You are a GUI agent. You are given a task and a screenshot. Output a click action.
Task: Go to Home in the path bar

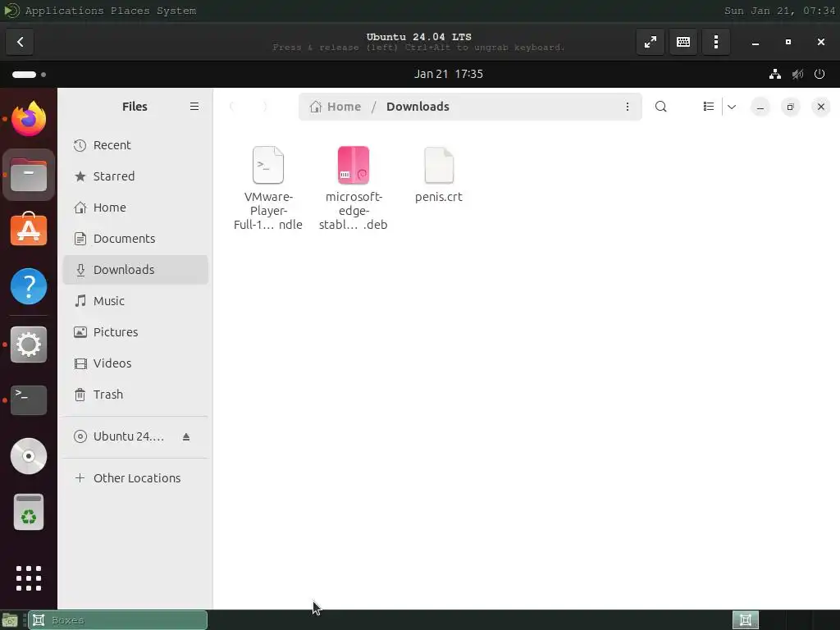tap(336, 107)
